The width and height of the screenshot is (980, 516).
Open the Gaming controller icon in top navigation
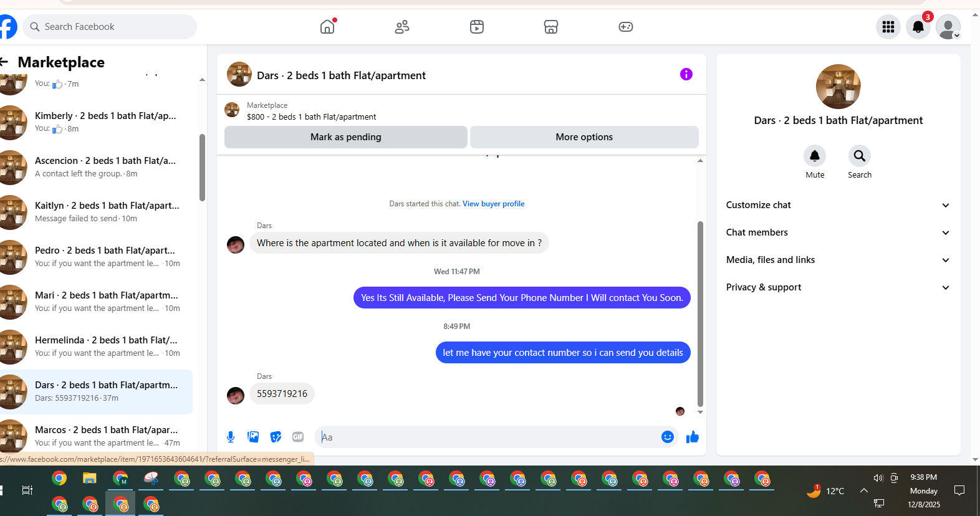point(626,27)
